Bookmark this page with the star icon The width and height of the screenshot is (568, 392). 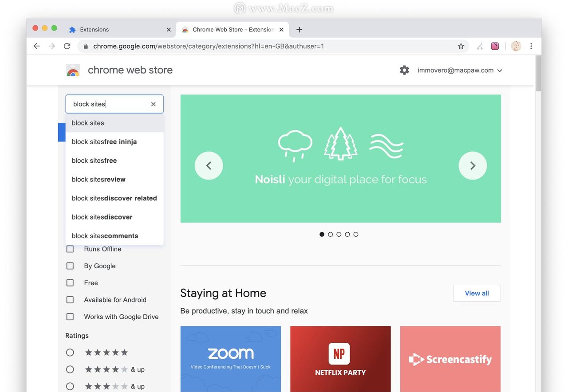tap(461, 46)
